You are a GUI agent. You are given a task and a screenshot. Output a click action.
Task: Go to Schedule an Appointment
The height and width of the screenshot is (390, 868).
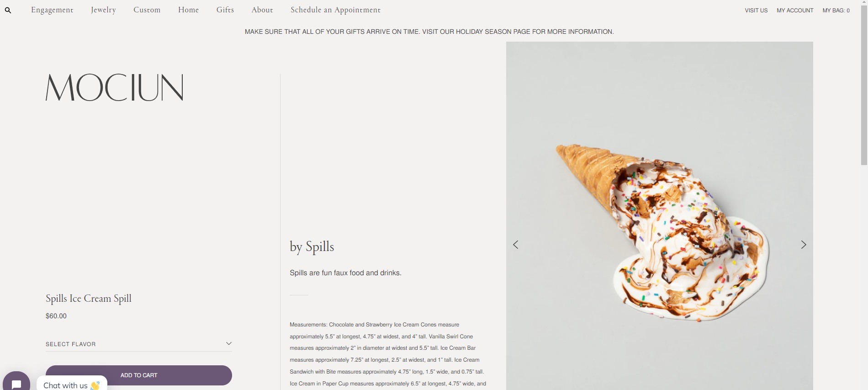336,10
